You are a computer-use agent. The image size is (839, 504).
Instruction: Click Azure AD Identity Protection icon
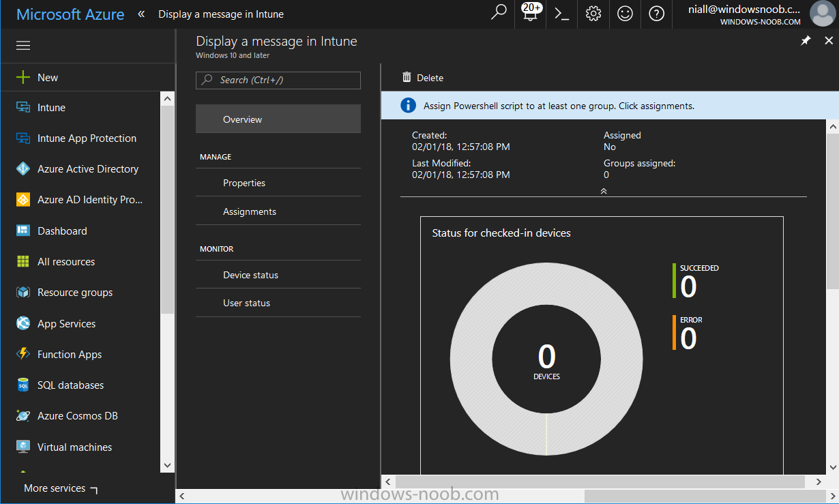click(23, 200)
